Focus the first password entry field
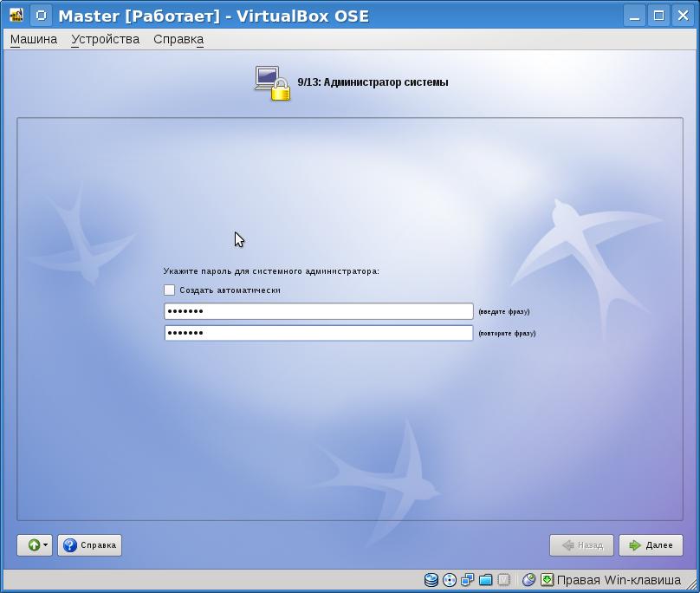The width and height of the screenshot is (700, 593). pos(318,311)
